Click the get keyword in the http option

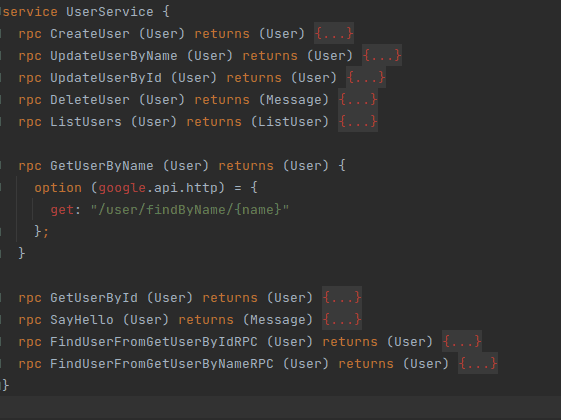pyautogui.click(x=62, y=210)
